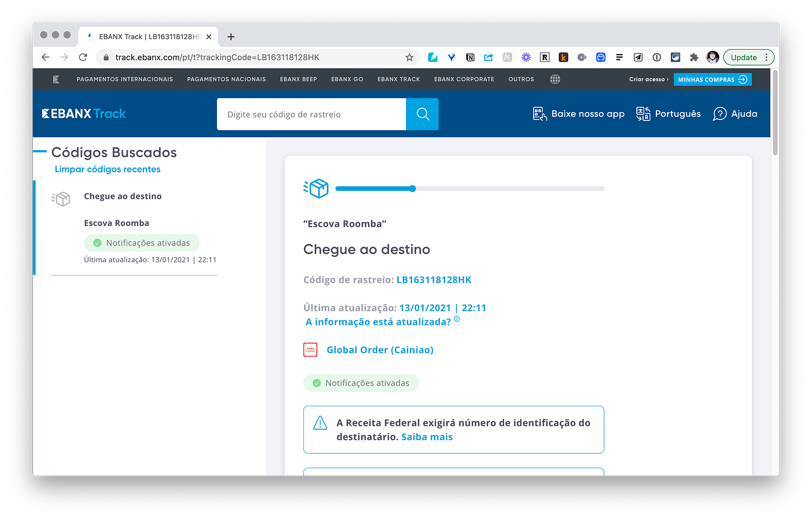
Task: Reload the page
Action: coord(83,57)
